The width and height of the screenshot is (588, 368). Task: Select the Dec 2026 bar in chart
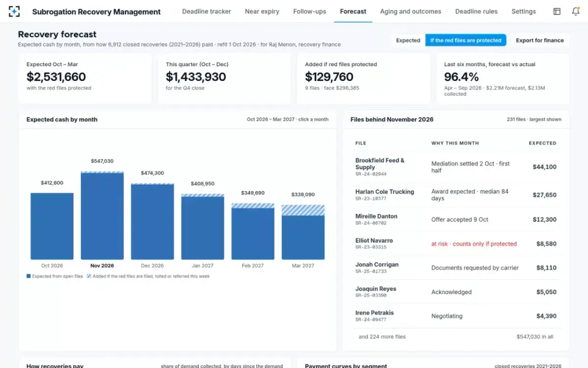(152, 221)
